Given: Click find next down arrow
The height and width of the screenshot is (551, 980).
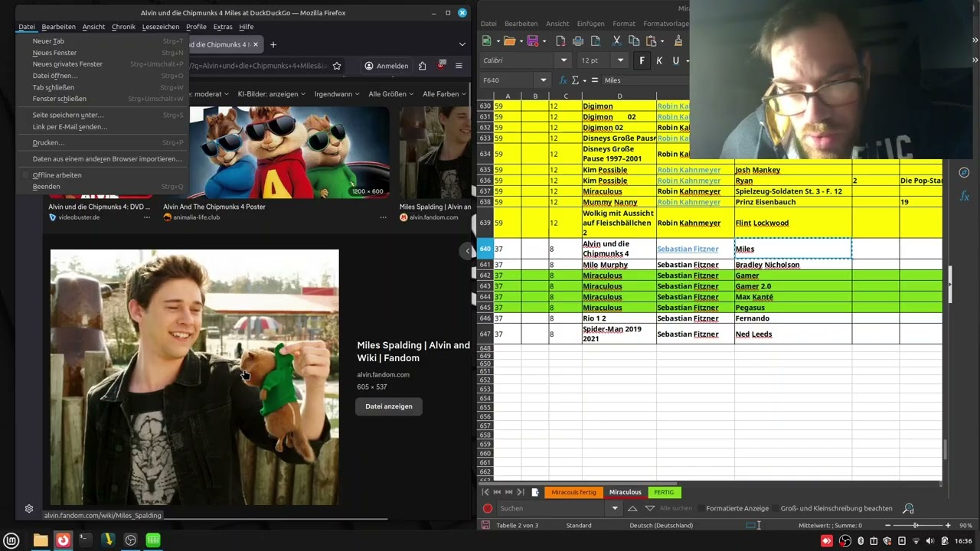Looking at the screenshot, I should click(650, 508).
